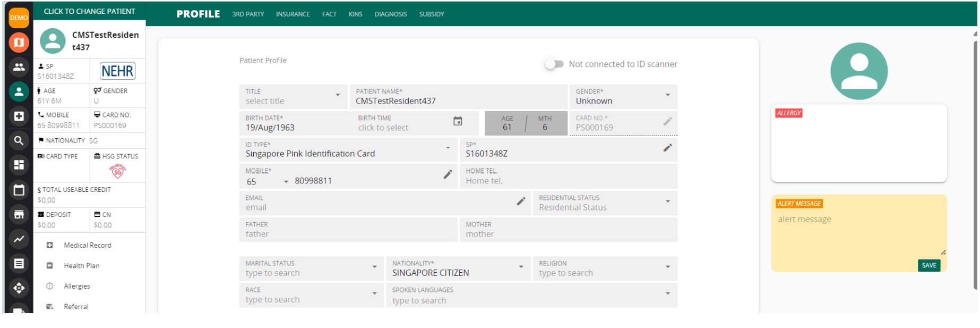The height and width of the screenshot is (328, 980).
Task: Click the HSG Healthier SG status icon
Action: pos(118,171)
